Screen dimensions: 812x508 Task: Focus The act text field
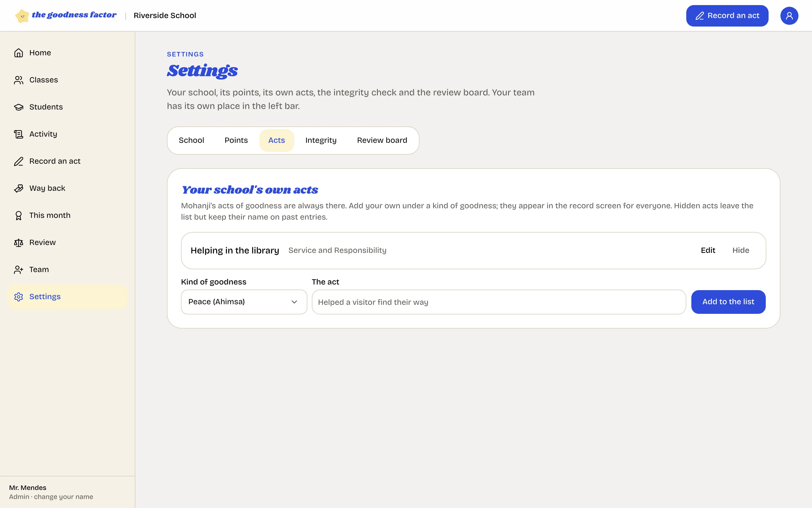498,302
